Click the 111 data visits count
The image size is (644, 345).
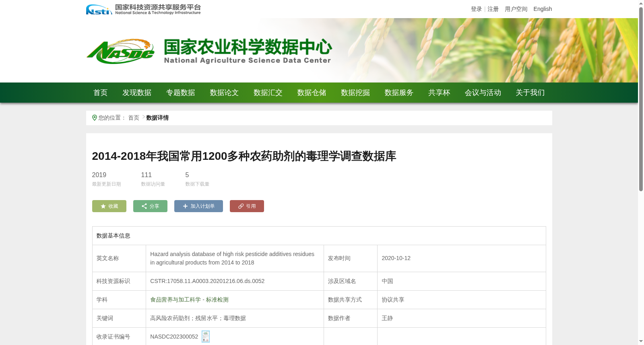click(x=147, y=175)
